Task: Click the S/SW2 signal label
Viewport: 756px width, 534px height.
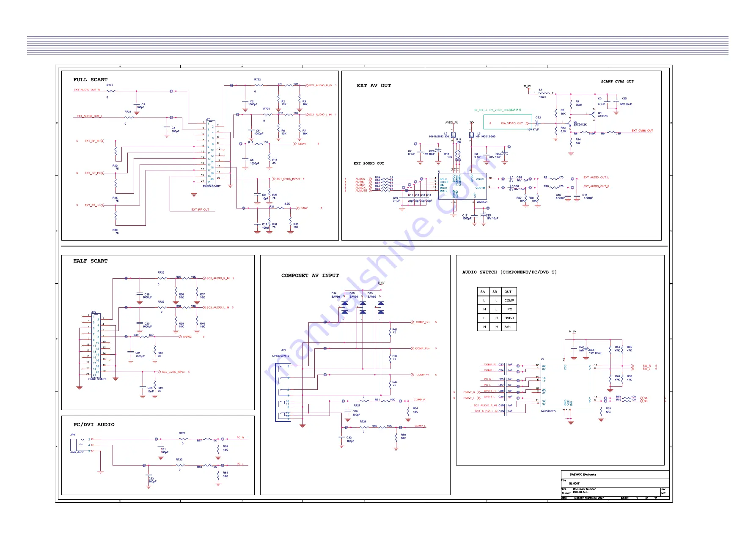Action: tap(187, 337)
